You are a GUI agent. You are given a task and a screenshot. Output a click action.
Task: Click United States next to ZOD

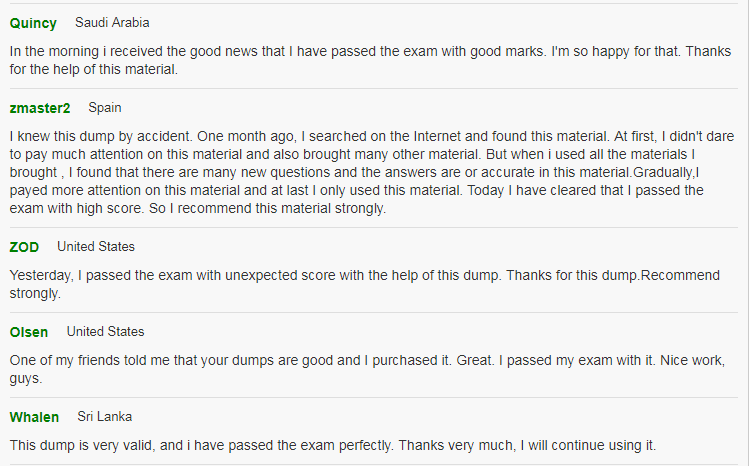tap(96, 246)
